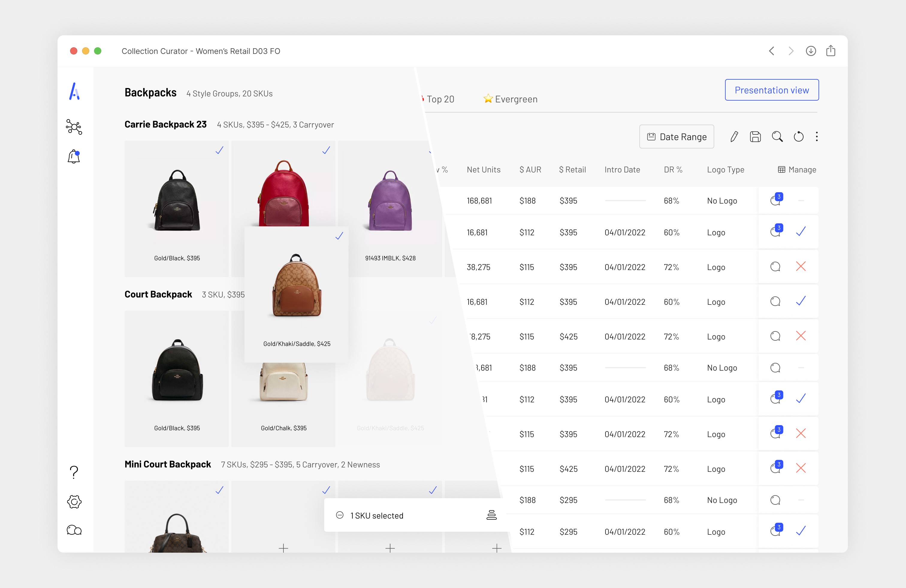This screenshot has height=588, width=906.
Task: Click the stack icon in SKU selected bar
Action: point(492,515)
